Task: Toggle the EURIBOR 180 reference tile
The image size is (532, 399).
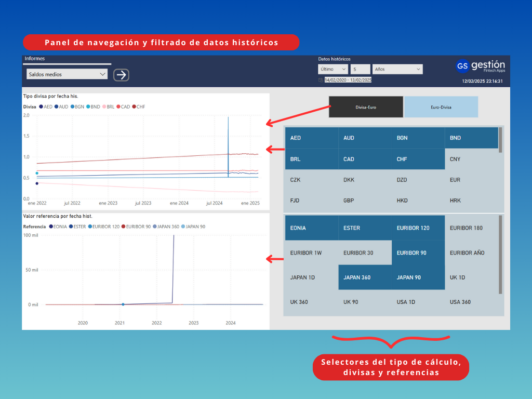Action: pyautogui.click(x=471, y=228)
